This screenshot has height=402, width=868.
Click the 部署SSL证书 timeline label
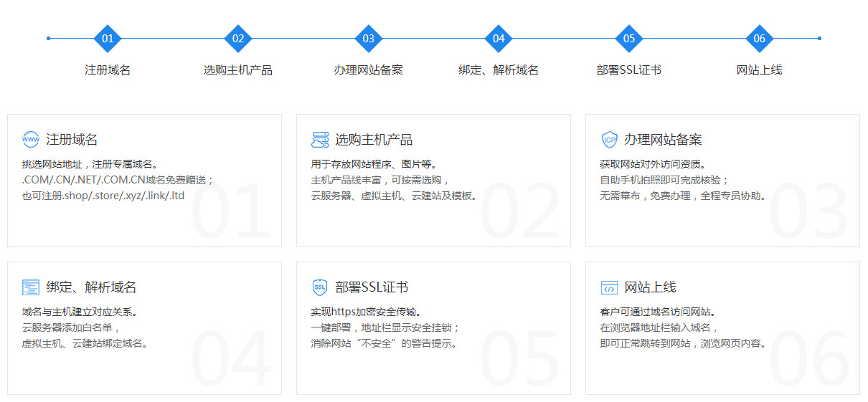[629, 70]
